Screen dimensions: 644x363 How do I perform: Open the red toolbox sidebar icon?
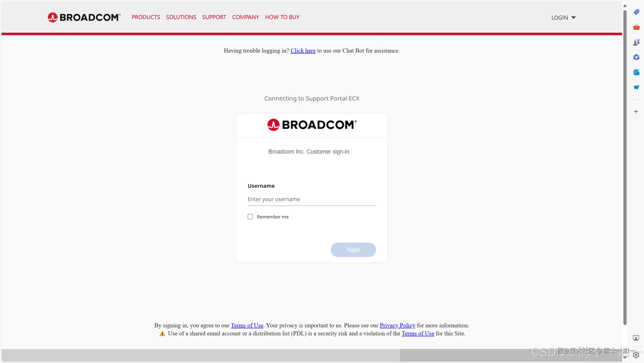tap(636, 27)
